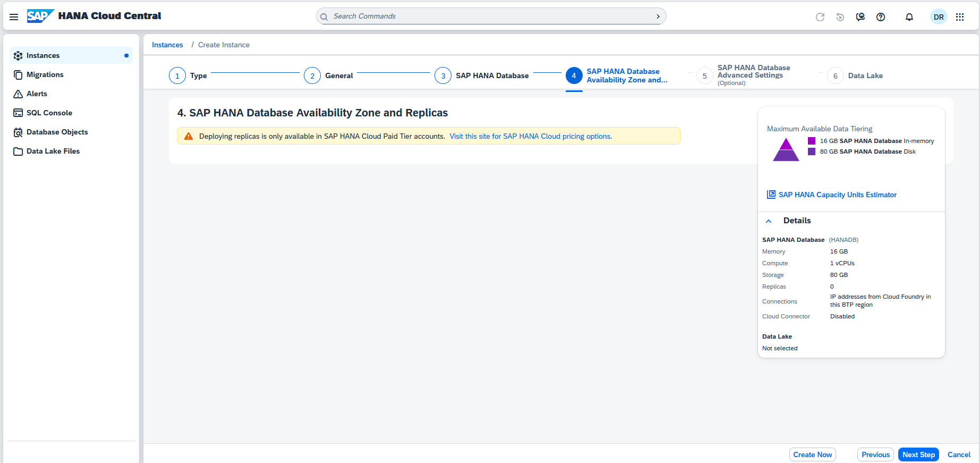Click the refresh icon

click(820, 17)
